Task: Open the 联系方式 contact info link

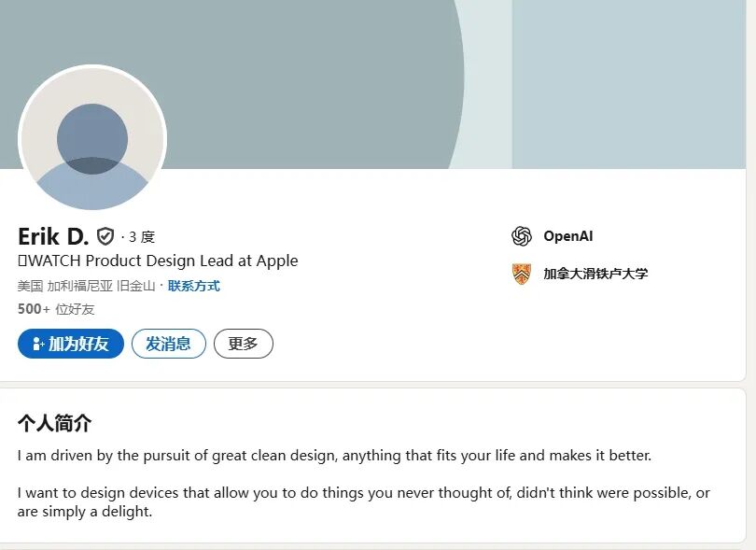Action: coord(194,286)
